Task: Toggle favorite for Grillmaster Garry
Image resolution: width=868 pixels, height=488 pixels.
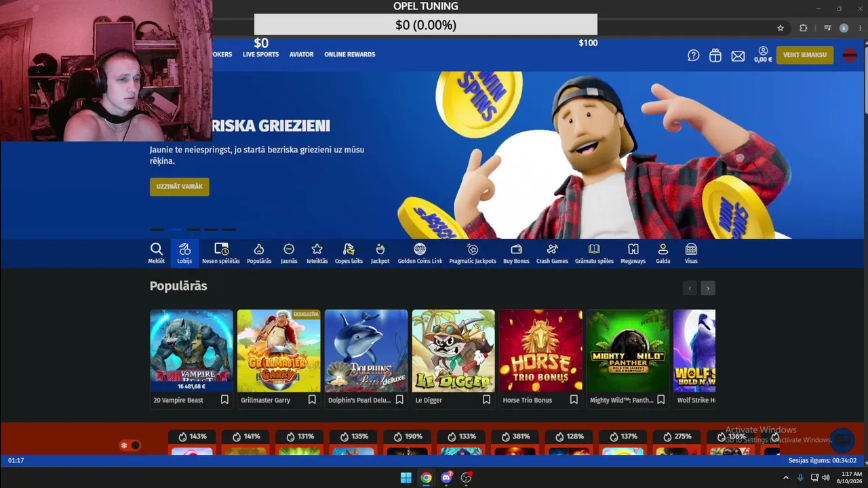Action: click(312, 400)
